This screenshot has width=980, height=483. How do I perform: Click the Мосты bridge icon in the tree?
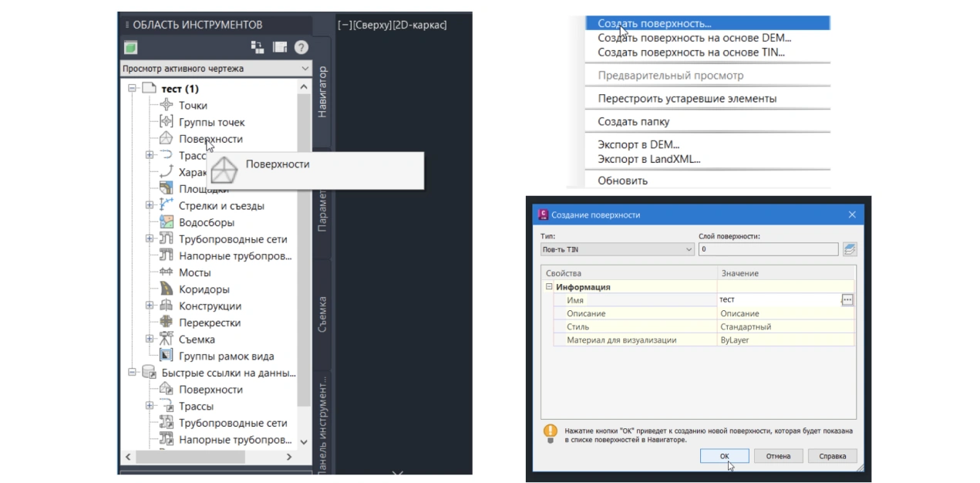pyautogui.click(x=166, y=272)
